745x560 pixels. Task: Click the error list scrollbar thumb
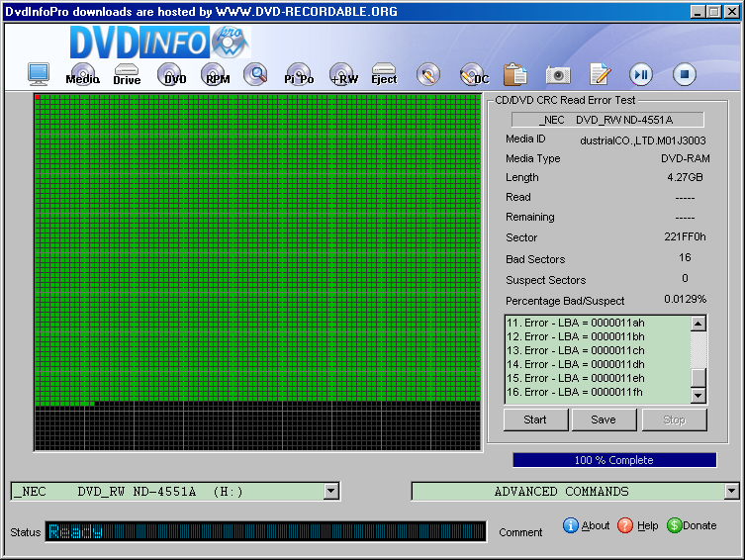698,378
